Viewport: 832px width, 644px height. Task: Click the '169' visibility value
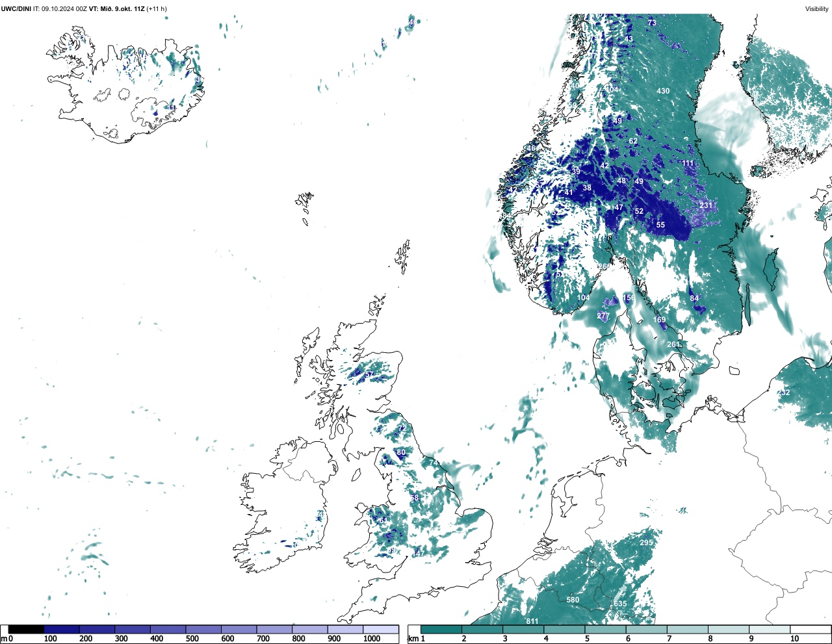[x=659, y=320]
